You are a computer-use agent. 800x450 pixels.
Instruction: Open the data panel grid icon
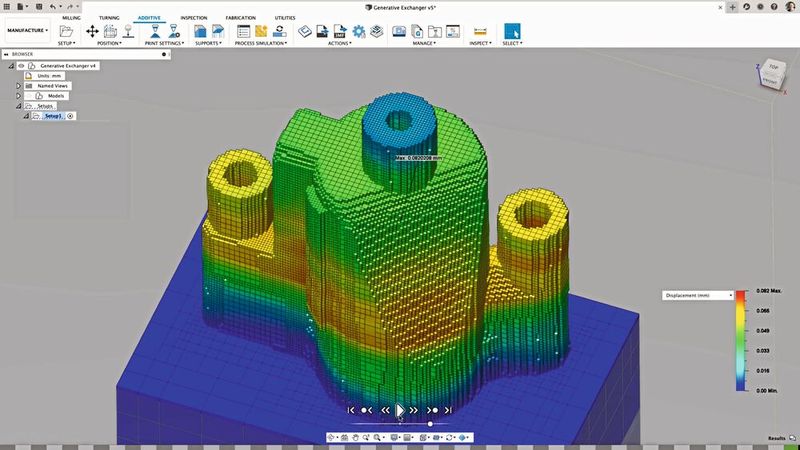pyautogui.click(x=7, y=7)
